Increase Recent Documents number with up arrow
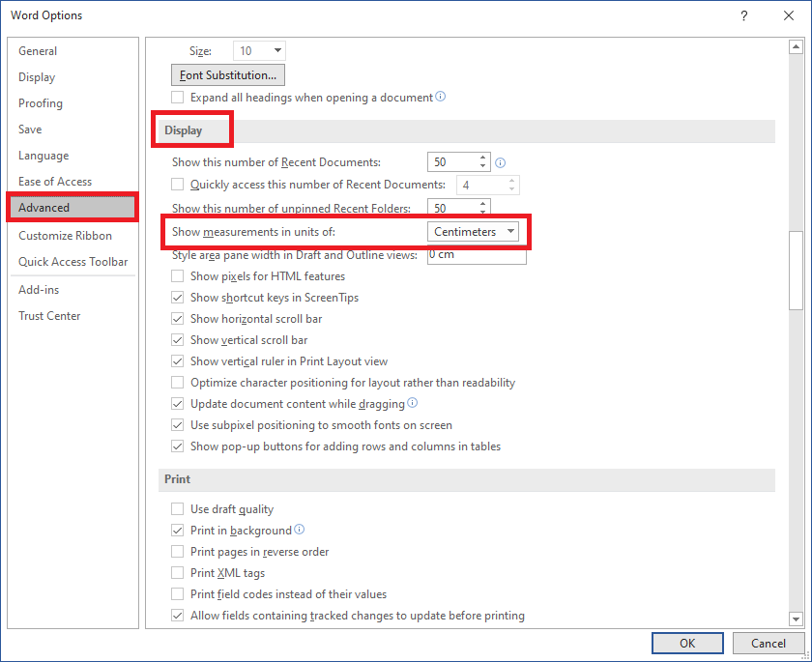Viewport: 812px width, 662px height. pos(482,158)
